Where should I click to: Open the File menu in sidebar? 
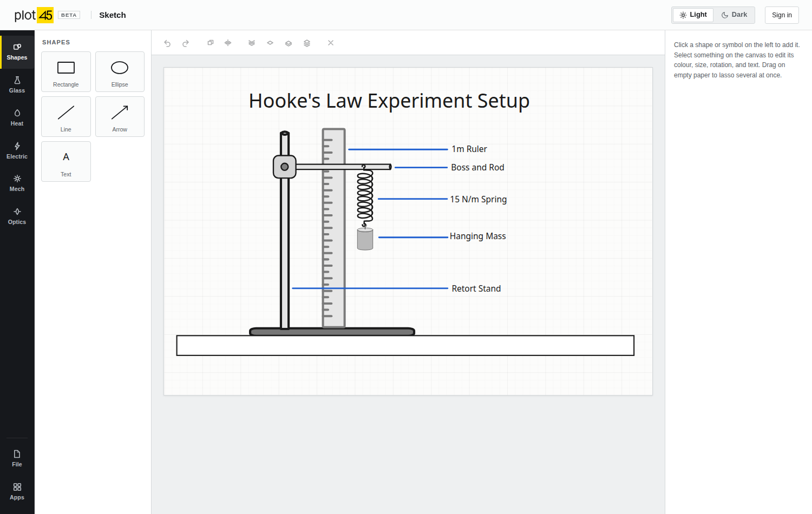(x=17, y=458)
